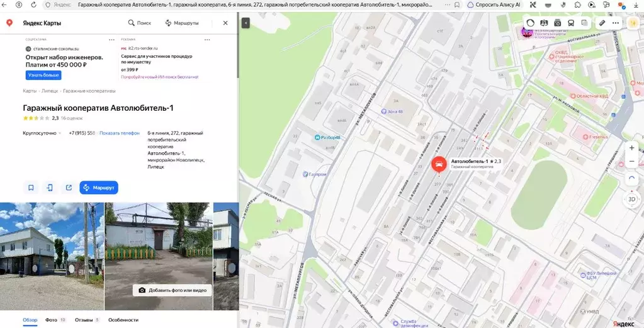This screenshot has width=644, height=328.
Task: Show moving transport with the bus icon
Action: [571, 23]
